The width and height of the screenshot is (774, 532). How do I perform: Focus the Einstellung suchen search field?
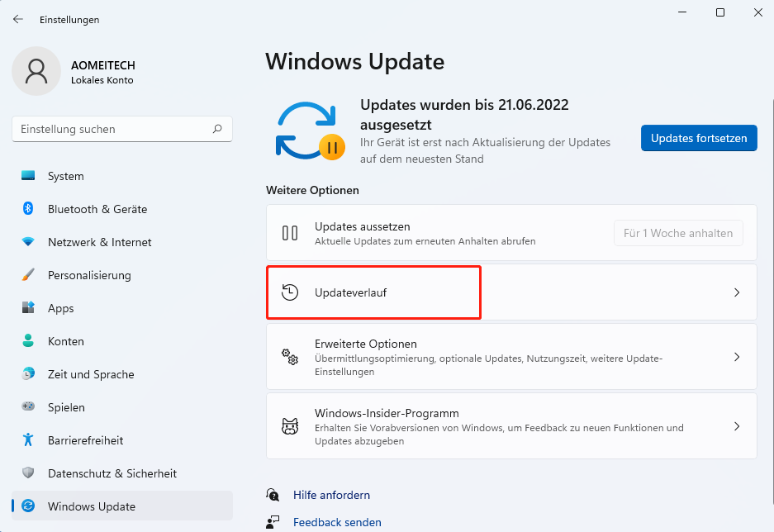tap(112, 129)
